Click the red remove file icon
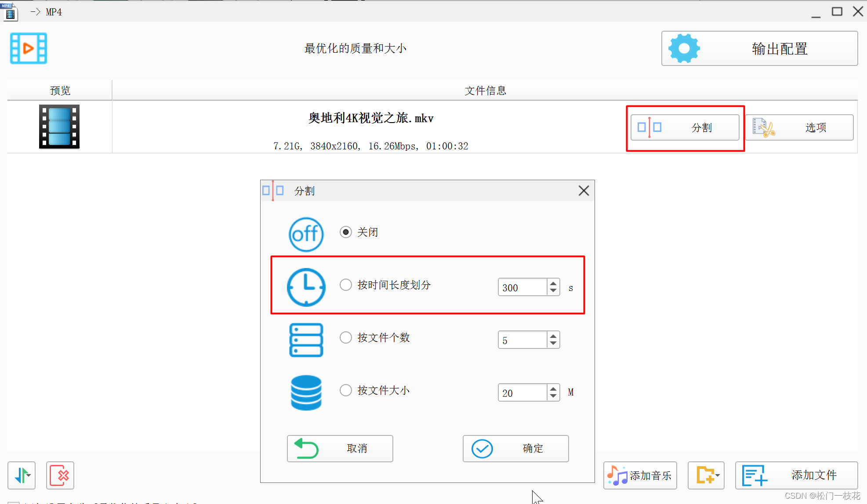This screenshot has width=867, height=504. (x=60, y=475)
